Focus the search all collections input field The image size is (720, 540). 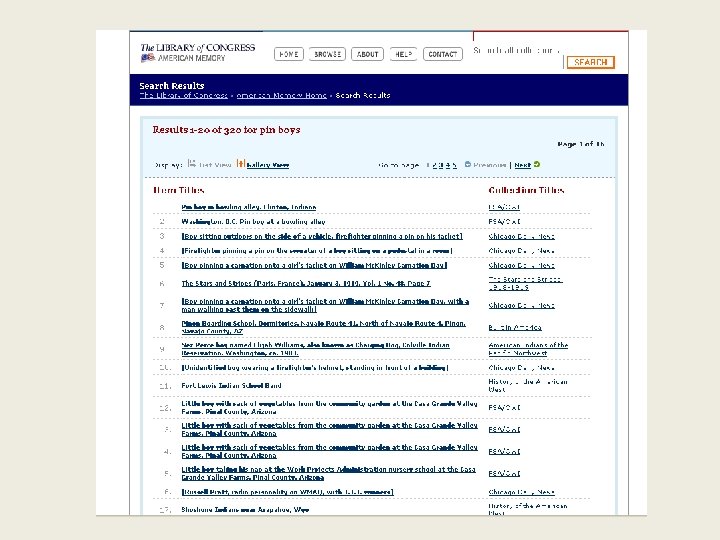point(518,62)
